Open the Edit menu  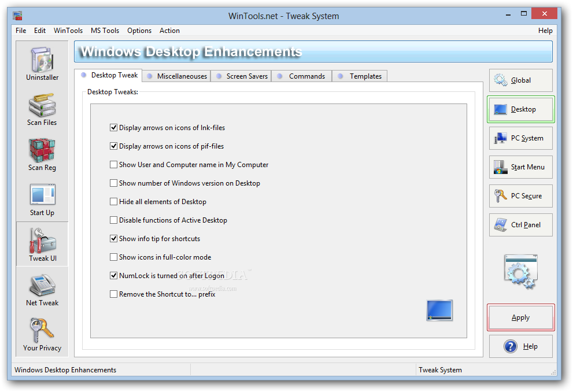click(x=40, y=31)
